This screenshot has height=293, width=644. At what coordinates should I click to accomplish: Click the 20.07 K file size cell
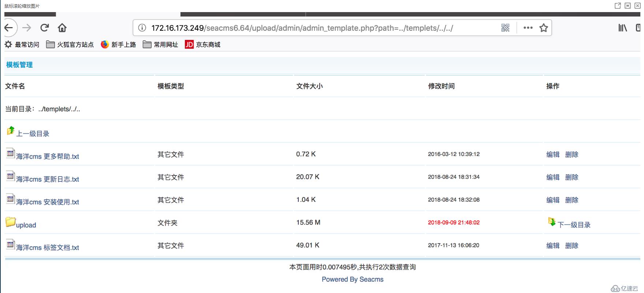308,177
